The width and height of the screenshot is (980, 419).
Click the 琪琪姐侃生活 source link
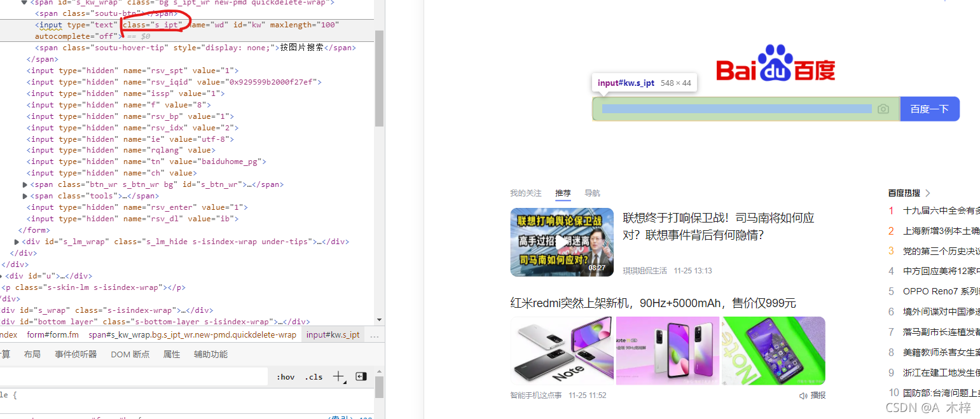pos(645,270)
